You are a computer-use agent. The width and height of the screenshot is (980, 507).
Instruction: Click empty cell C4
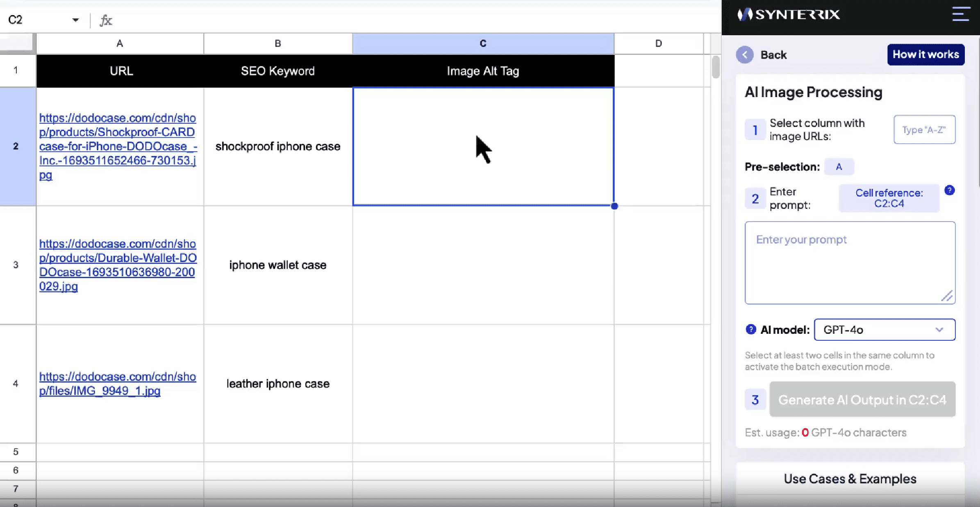coord(483,384)
